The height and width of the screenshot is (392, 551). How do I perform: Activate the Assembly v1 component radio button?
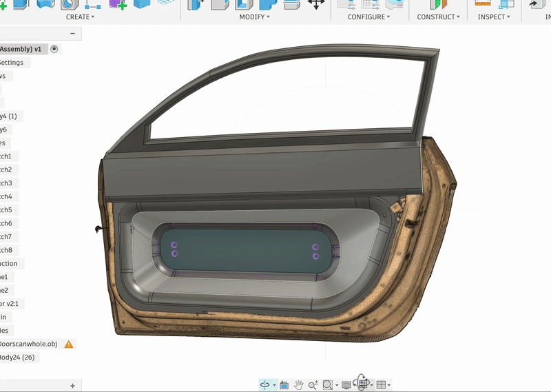coord(54,49)
